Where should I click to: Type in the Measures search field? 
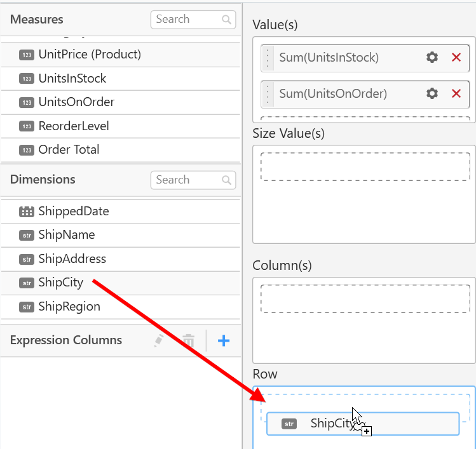187,20
